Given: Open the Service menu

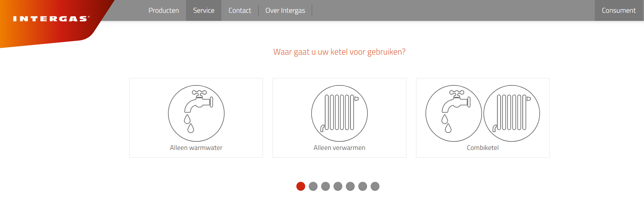Looking at the screenshot, I should tap(204, 11).
